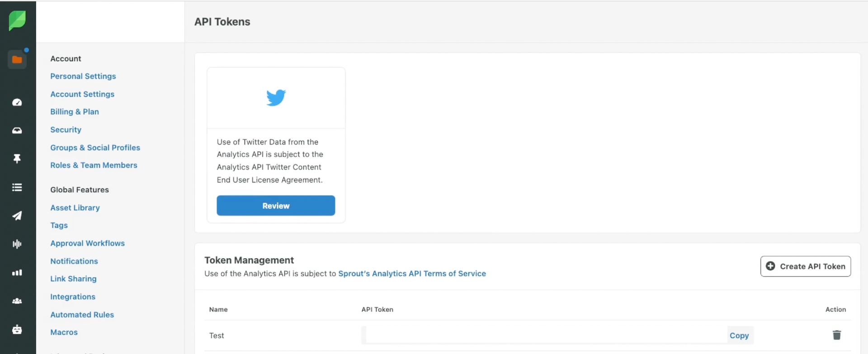The image size is (868, 354).
Task: Open Automated Rules
Action: pyautogui.click(x=82, y=315)
